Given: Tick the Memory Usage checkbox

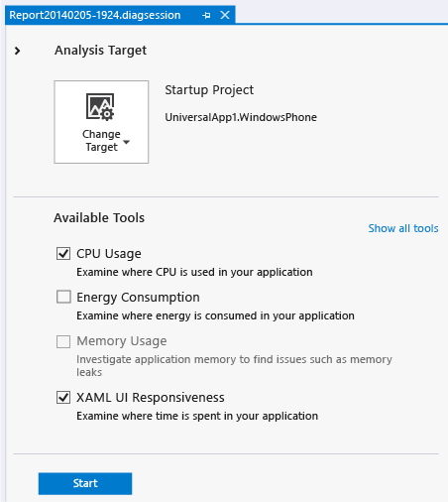Looking at the screenshot, I should [63, 341].
